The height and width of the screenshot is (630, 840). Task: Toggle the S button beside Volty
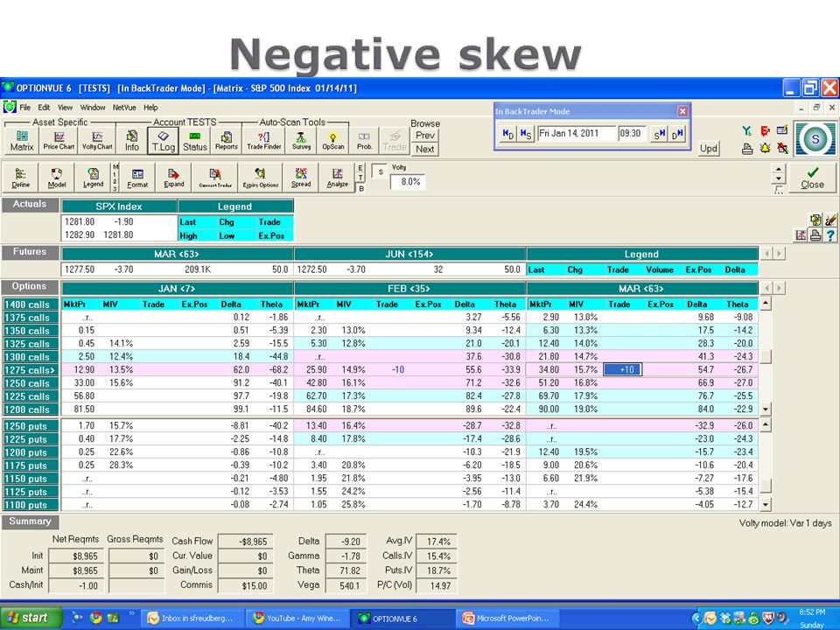380,171
